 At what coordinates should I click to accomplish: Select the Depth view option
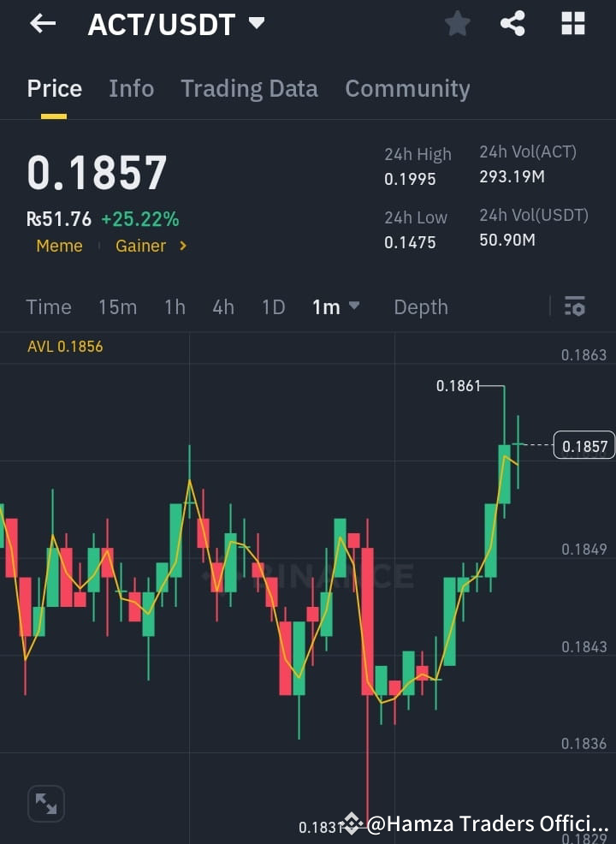click(421, 306)
